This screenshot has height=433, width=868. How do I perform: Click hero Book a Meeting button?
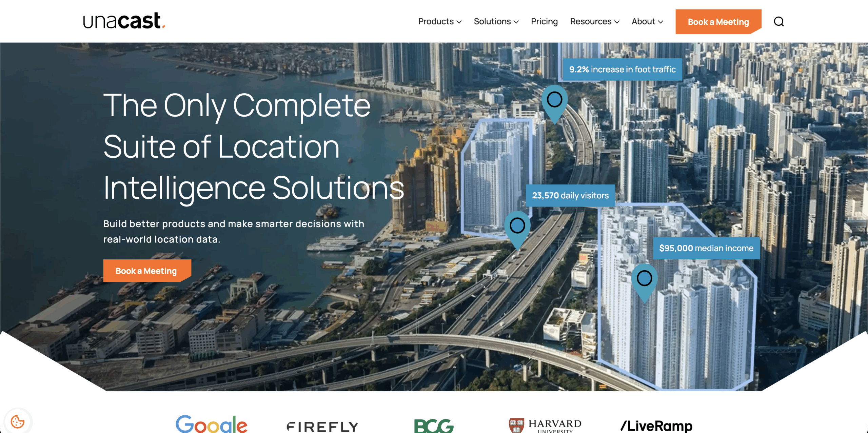(x=146, y=271)
